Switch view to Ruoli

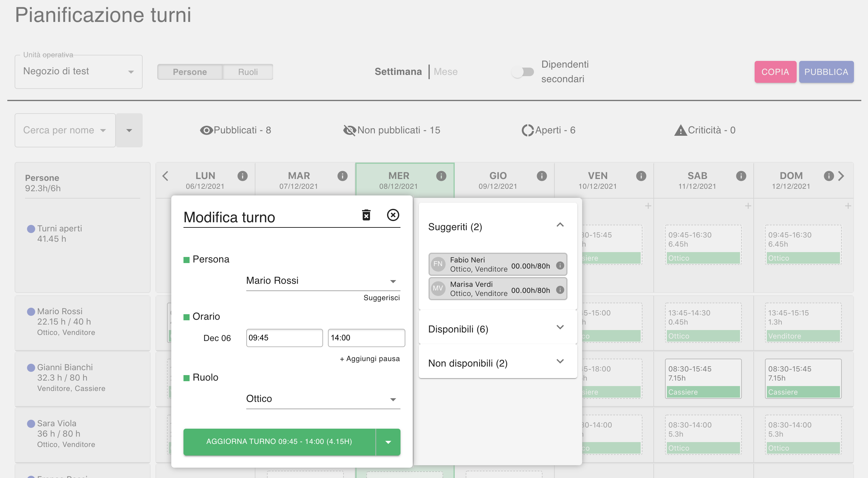pyautogui.click(x=248, y=72)
